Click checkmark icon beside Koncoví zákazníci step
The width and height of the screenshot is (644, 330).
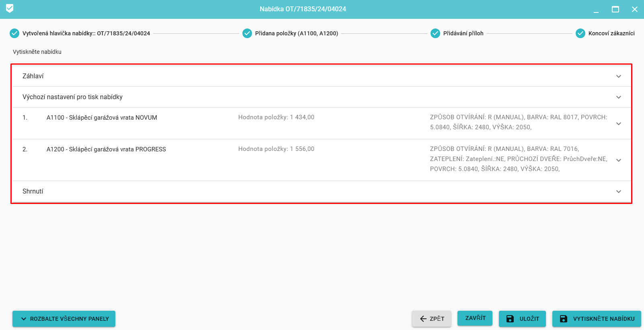click(580, 33)
